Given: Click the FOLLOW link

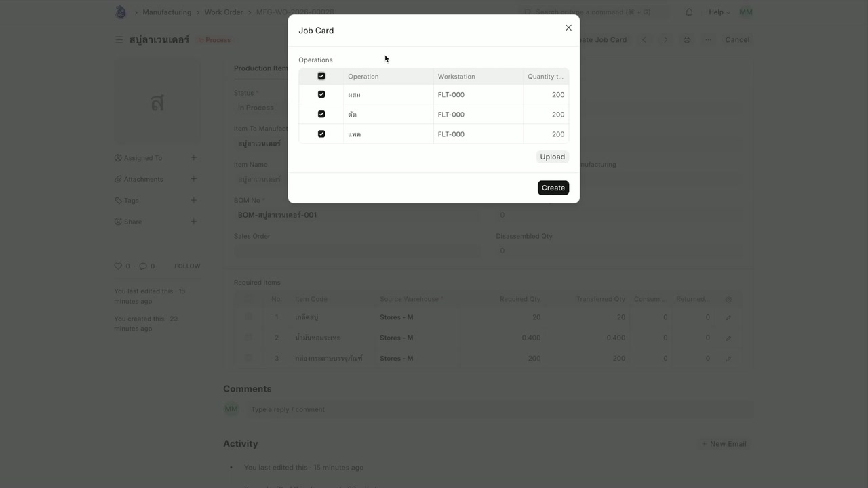Looking at the screenshot, I should (187, 266).
